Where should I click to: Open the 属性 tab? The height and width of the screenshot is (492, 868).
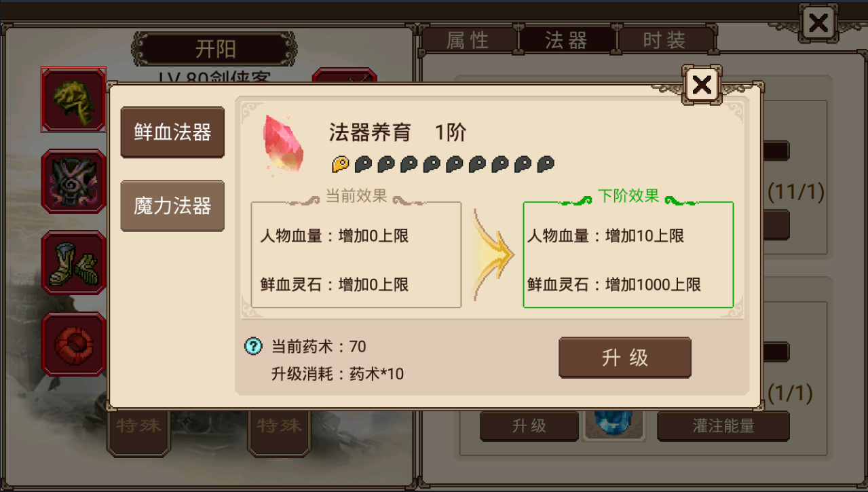468,40
